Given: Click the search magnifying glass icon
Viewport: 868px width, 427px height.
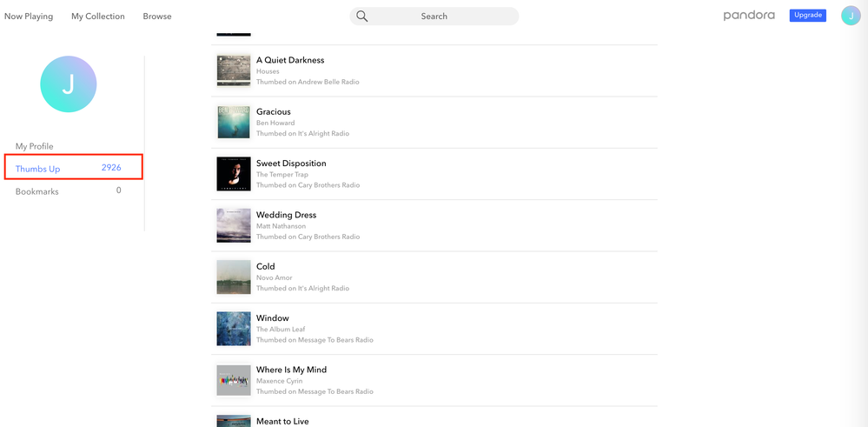Looking at the screenshot, I should [x=362, y=17].
